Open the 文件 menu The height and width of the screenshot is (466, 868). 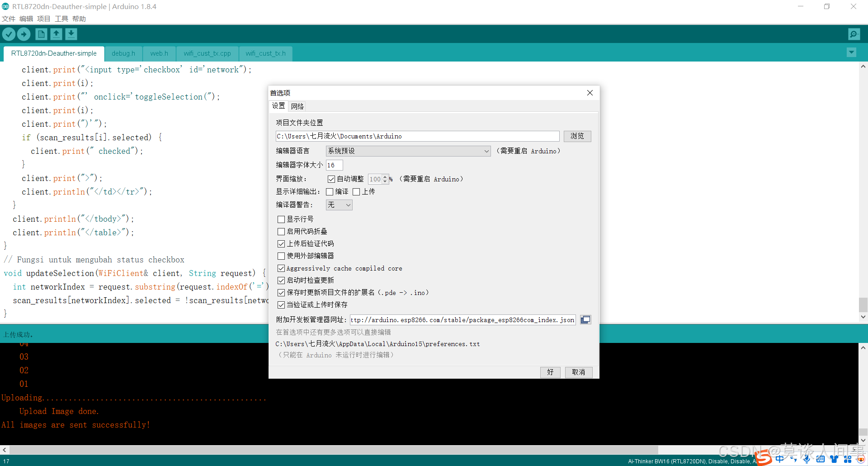(9, 19)
